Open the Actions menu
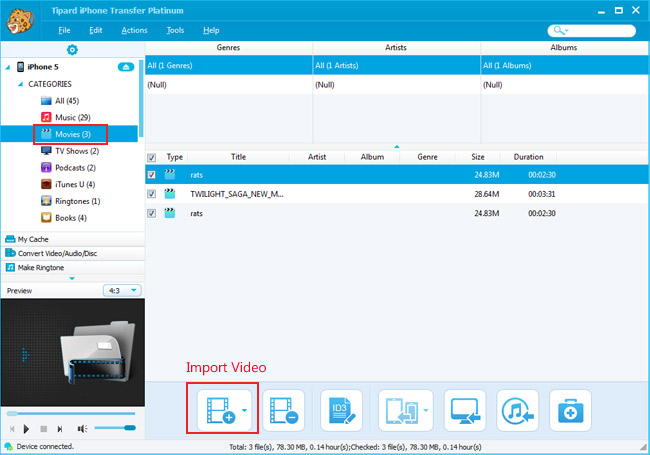 (x=134, y=30)
